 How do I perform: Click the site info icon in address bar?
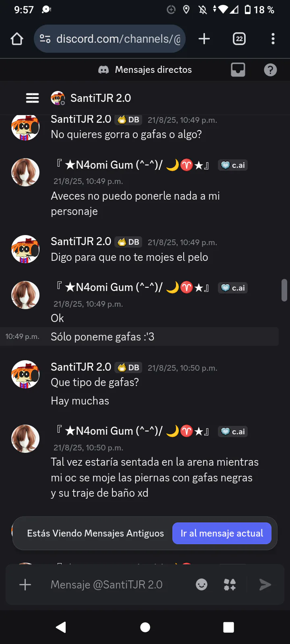(x=45, y=39)
